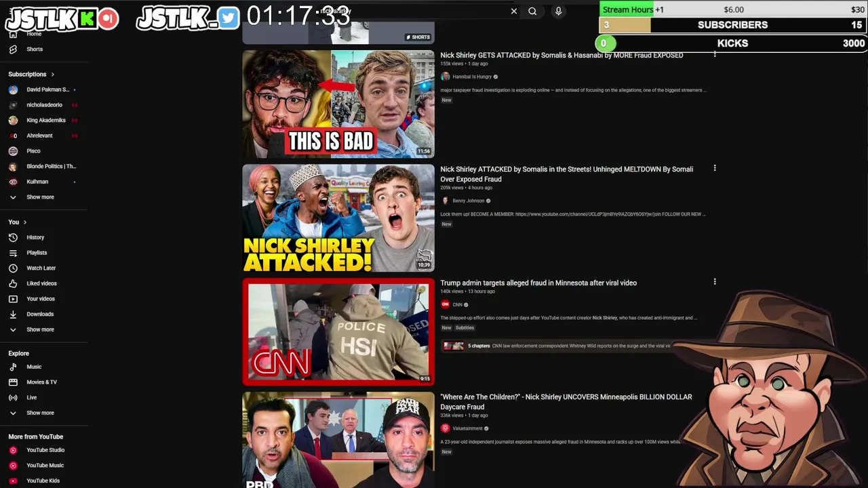Open options menu for MELTDOWN video

(x=714, y=168)
